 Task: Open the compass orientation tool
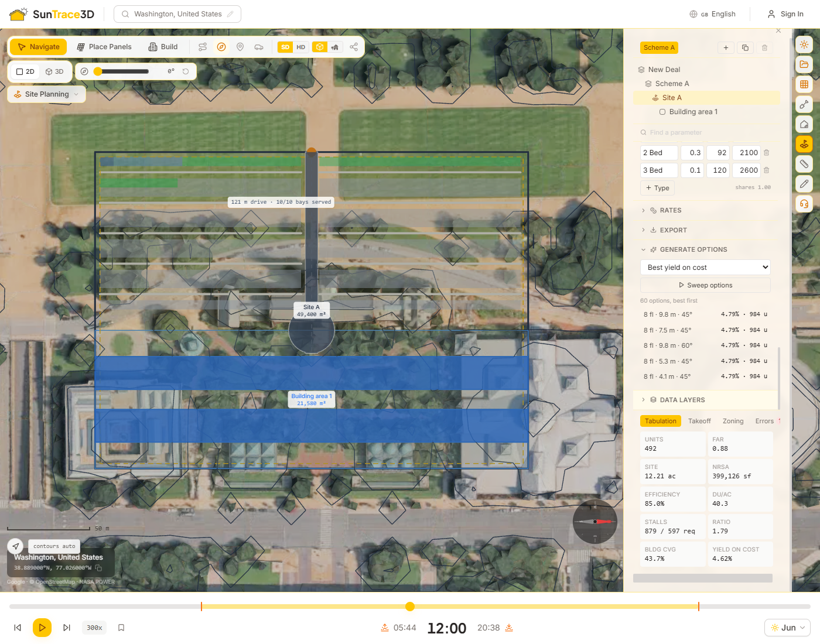221,47
